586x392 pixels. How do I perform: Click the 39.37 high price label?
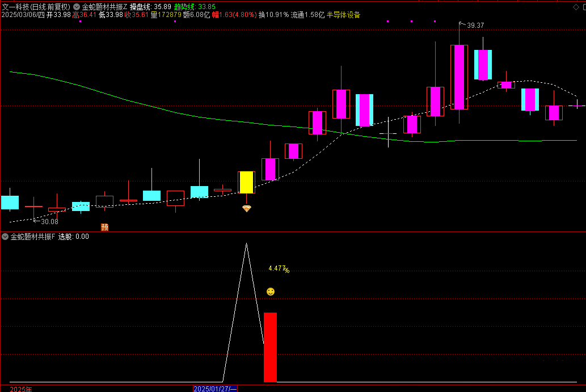tap(475, 26)
